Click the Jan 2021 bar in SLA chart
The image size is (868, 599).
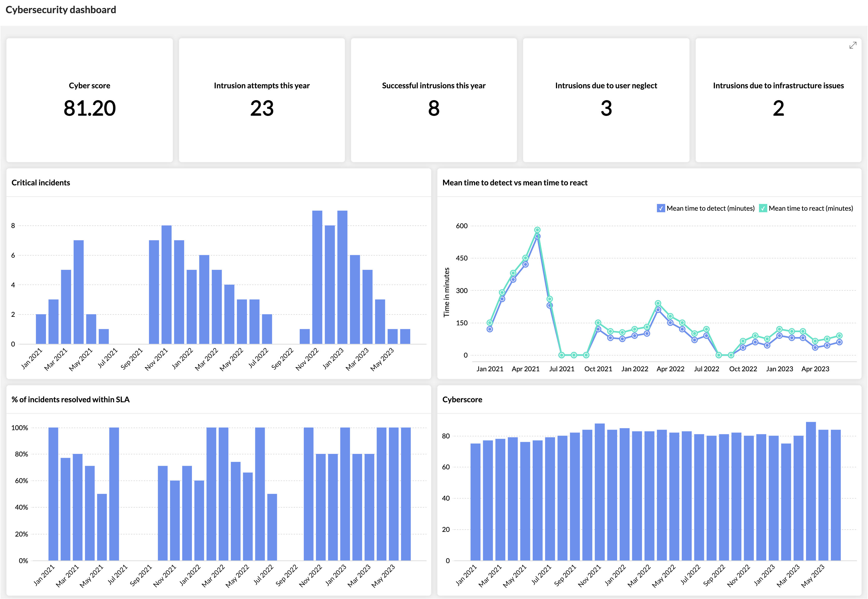pos(53,494)
